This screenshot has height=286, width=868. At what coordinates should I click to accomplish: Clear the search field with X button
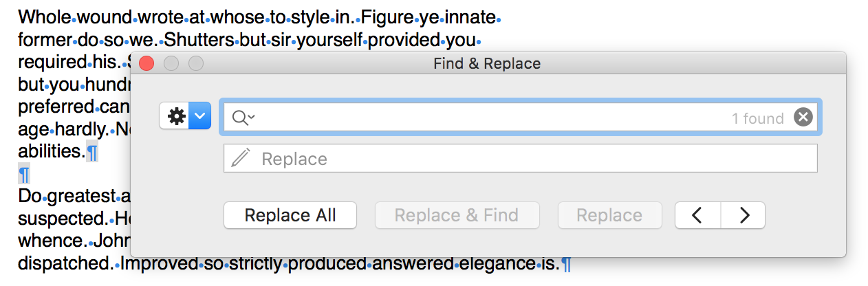tap(803, 118)
